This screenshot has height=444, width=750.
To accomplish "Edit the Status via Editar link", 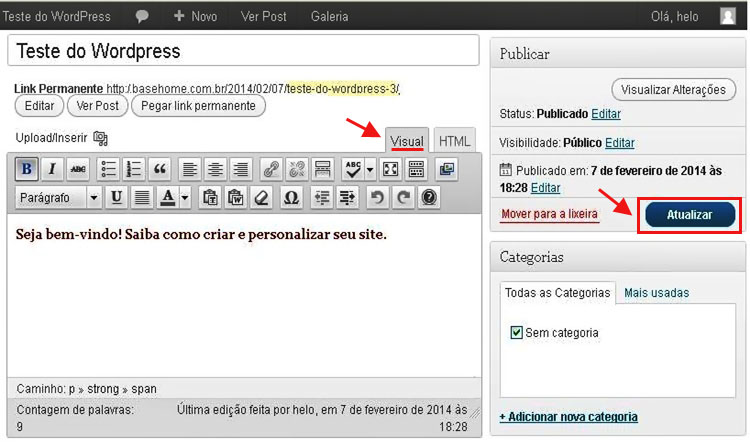I will click(x=606, y=114).
